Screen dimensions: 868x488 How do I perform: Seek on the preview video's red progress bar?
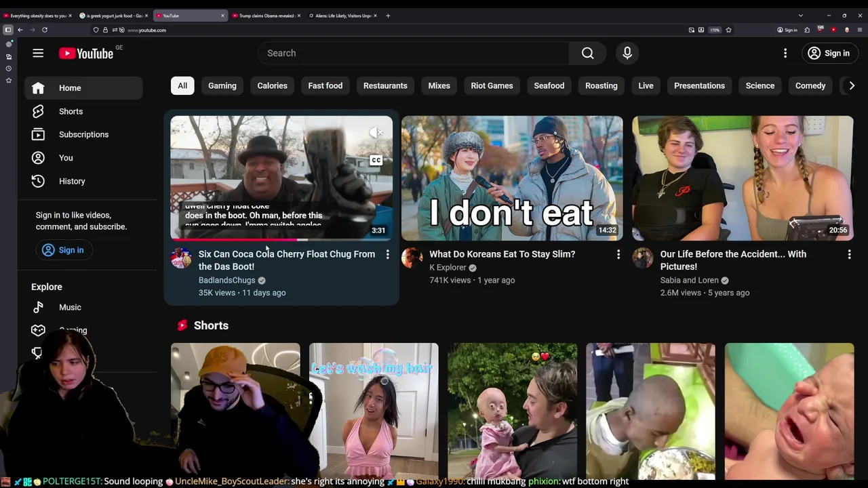[281, 239]
